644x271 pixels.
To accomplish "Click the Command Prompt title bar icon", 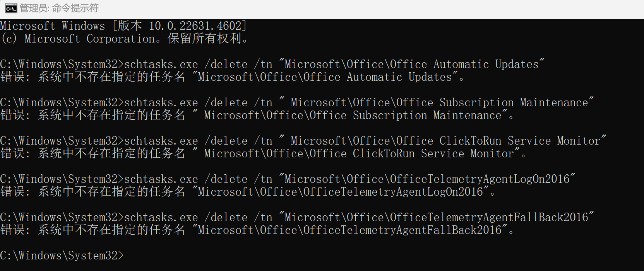I will (x=11, y=8).
